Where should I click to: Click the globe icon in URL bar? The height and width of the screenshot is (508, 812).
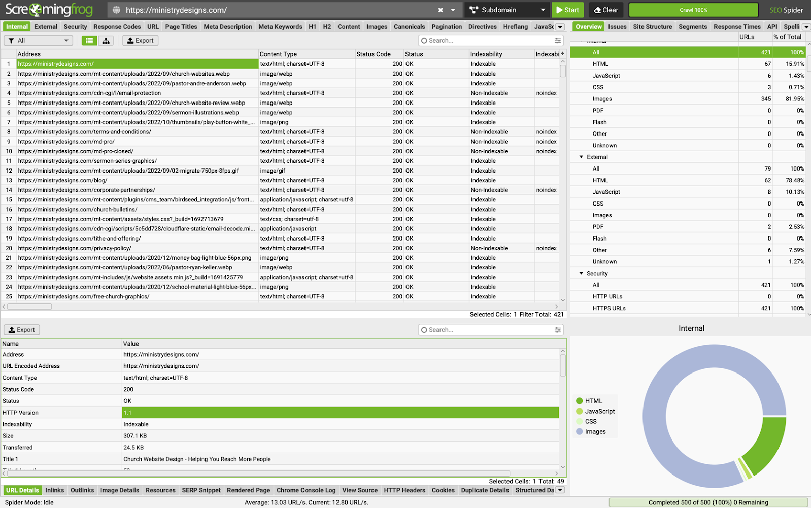click(116, 10)
